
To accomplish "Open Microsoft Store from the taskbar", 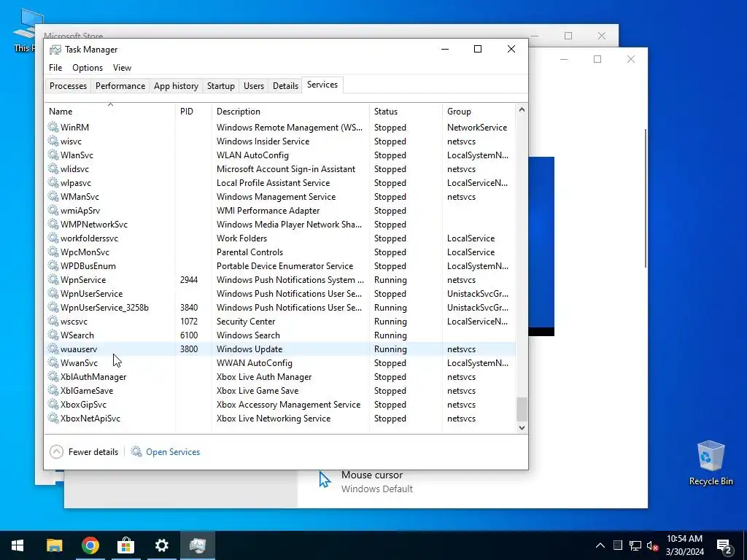I will pos(125,545).
